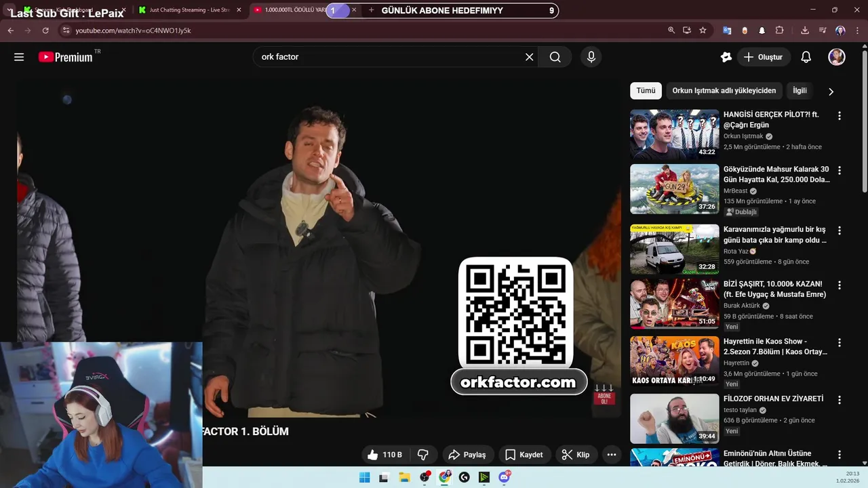Screen dimensions: 868x488
Task: Open options for Eminönü'nün Altını Üstüne video
Action: (x=839, y=455)
